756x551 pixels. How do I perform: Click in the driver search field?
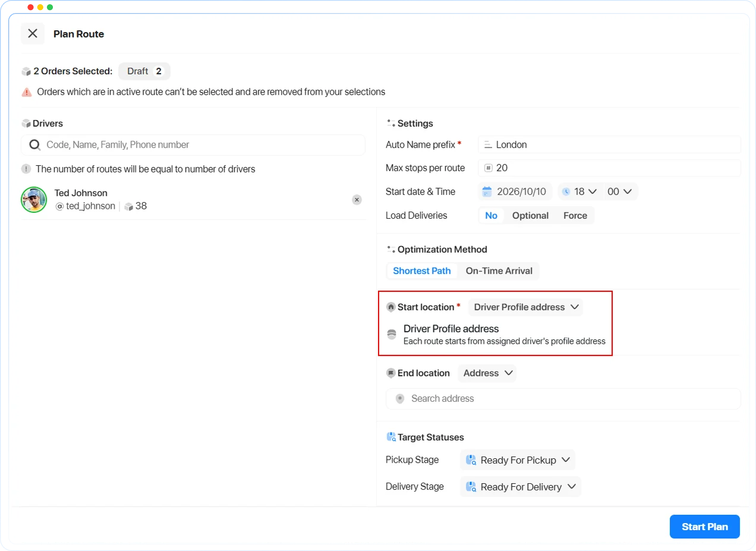[x=193, y=144]
